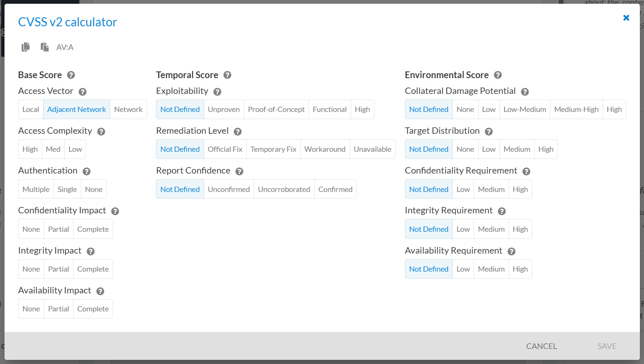Set Confidentiality Impact to Complete
The width and height of the screenshot is (644, 364).
point(93,229)
